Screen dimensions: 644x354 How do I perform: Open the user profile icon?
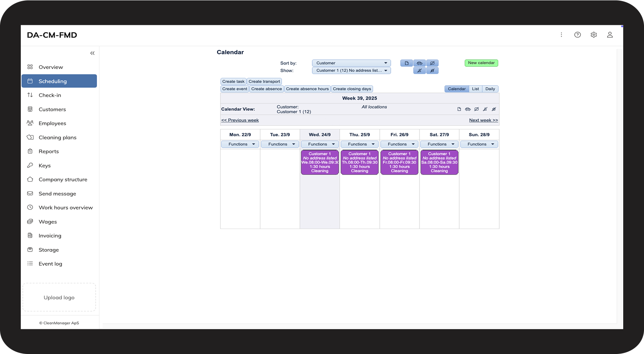[x=610, y=35]
